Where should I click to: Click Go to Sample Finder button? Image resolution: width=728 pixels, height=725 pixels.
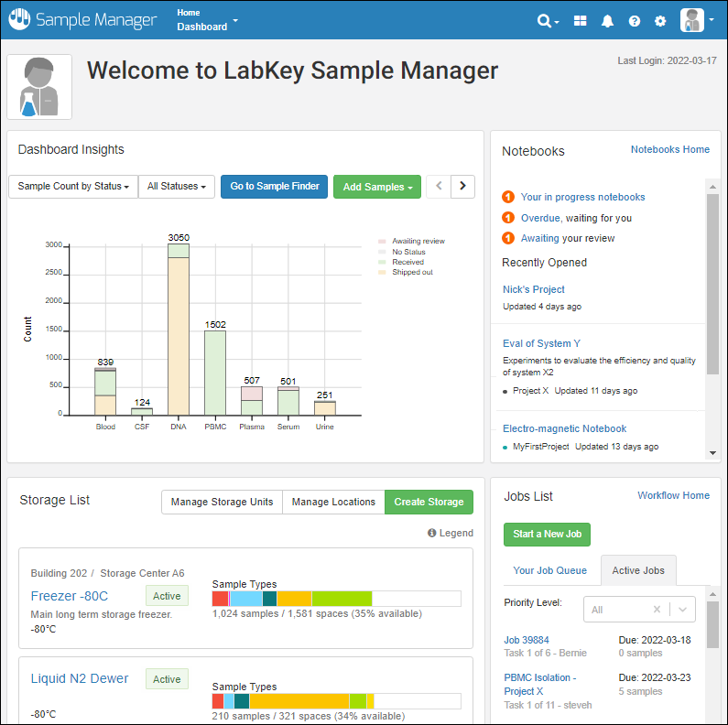pyautogui.click(x=274, y=187)
